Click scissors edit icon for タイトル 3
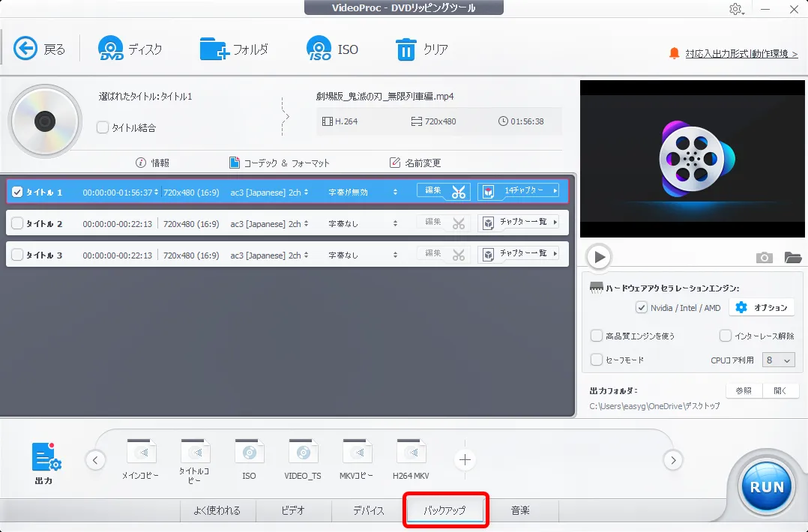The image size is (808, 532). point(458,255)
